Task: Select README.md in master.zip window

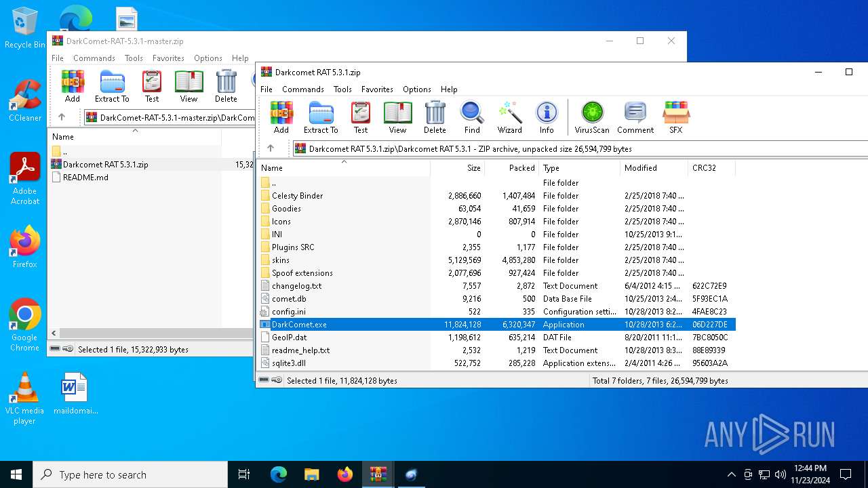Action: coord(85,177)
